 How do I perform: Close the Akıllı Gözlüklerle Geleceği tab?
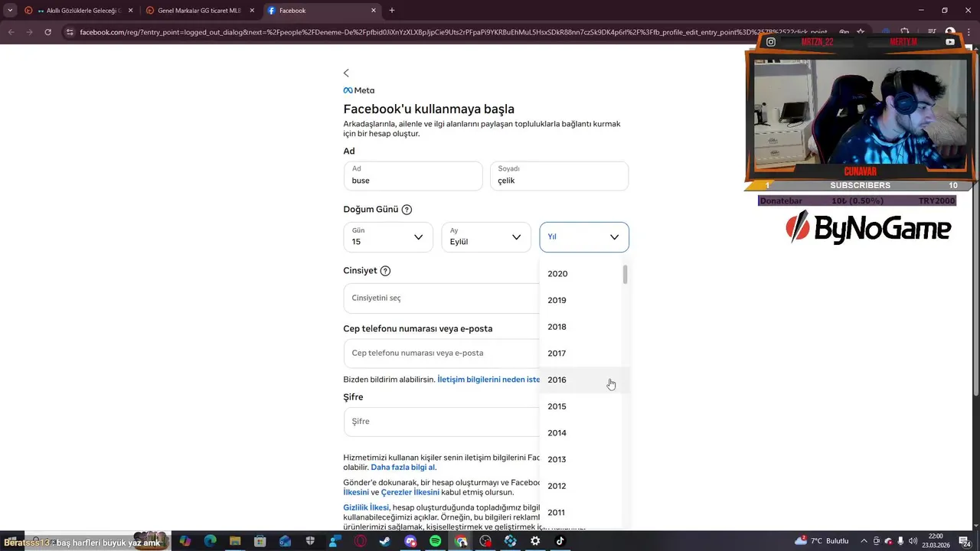(131, 11)
